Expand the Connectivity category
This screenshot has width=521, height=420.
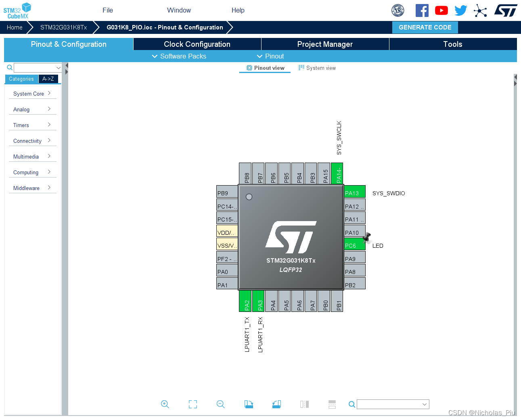coord(32,141)
